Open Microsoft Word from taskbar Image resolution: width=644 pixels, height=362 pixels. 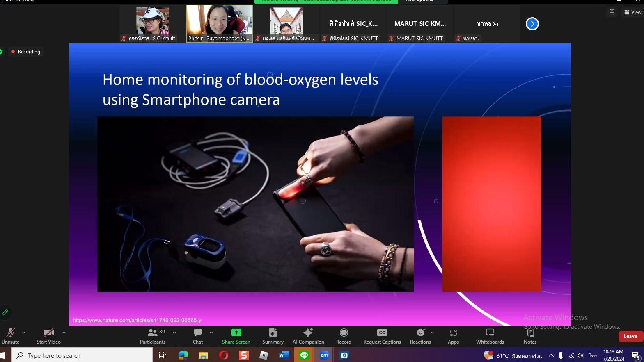[x=284, y=355]
